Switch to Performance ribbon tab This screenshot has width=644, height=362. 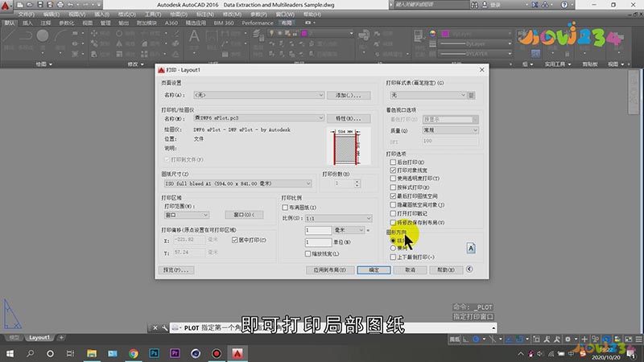coord(258,23)
